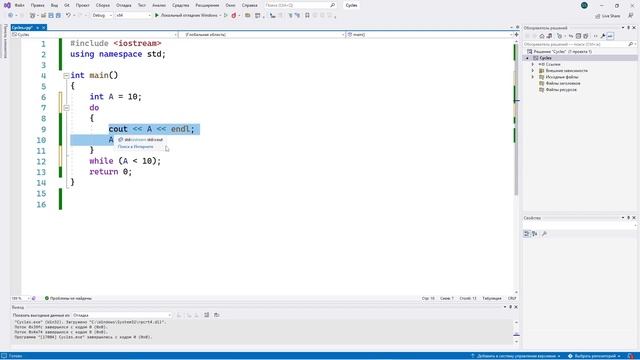The width and height of the screenshot is (640, 360).
Task: Open the Анализ menu
Action: (x=159, y=5)
